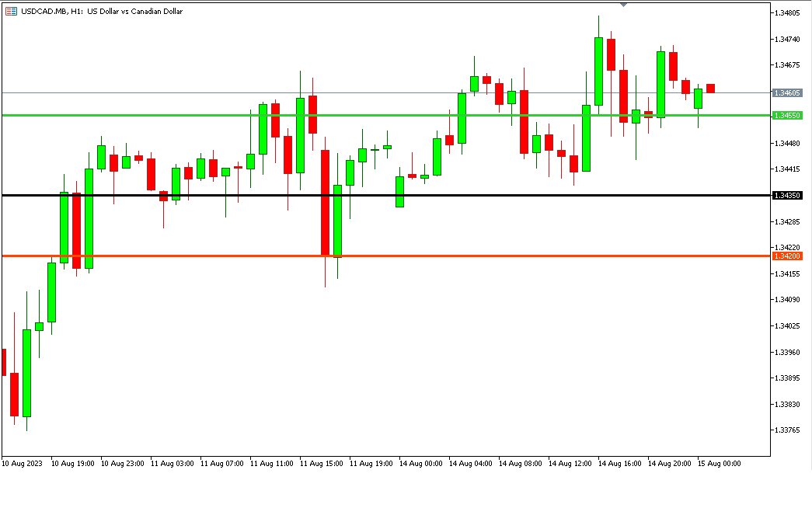Click the 15 Aug 00:00 time label
812x522 pixels.
pos(719,464)
